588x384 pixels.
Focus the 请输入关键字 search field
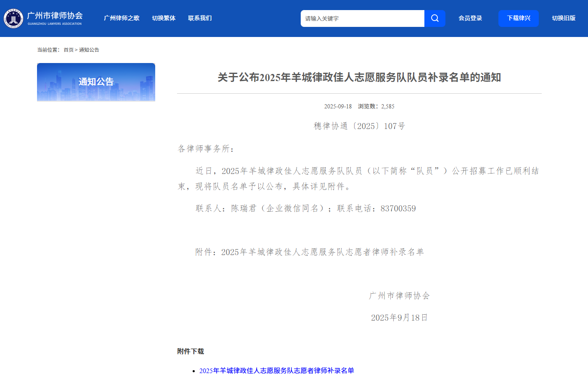pyautogui.click(x=362, y=18)
